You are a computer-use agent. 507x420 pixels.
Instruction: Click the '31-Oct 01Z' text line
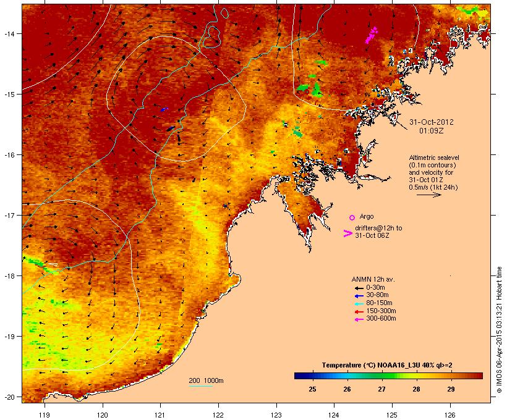[426, 180]
